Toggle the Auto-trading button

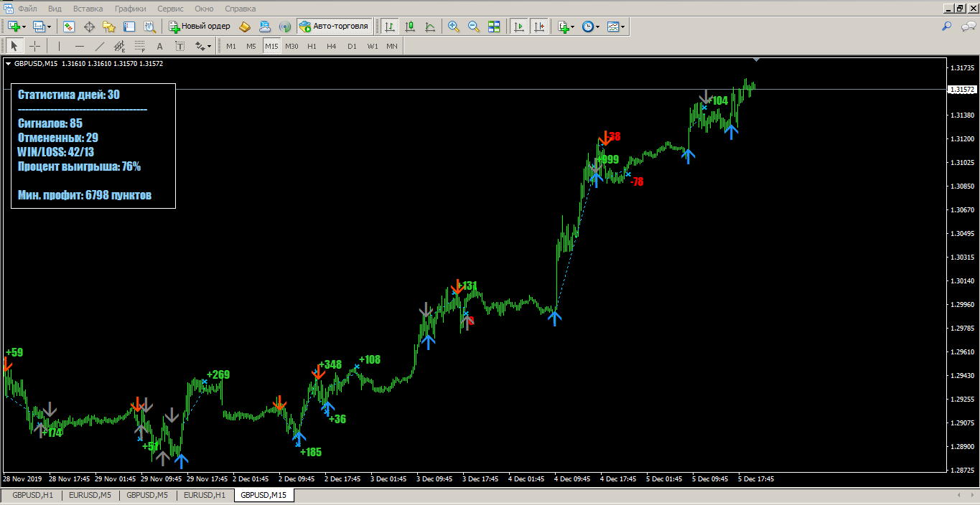333,27
